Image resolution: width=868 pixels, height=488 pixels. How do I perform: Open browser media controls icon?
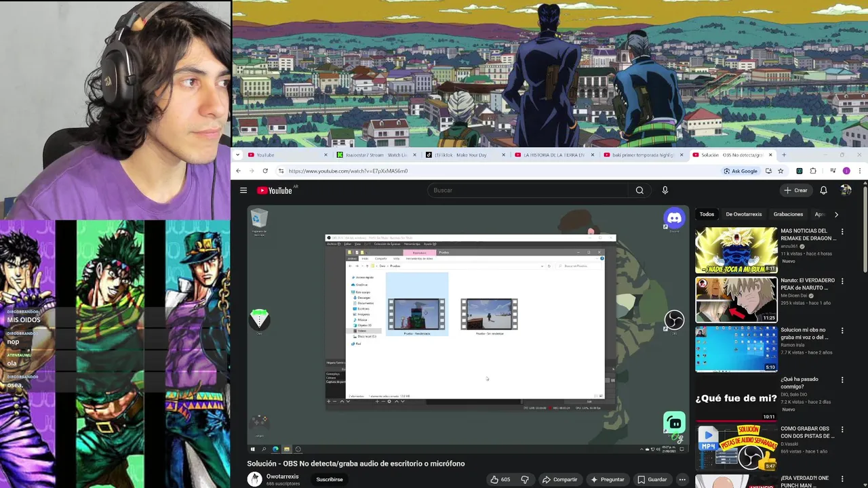click(x=833, y=171)
